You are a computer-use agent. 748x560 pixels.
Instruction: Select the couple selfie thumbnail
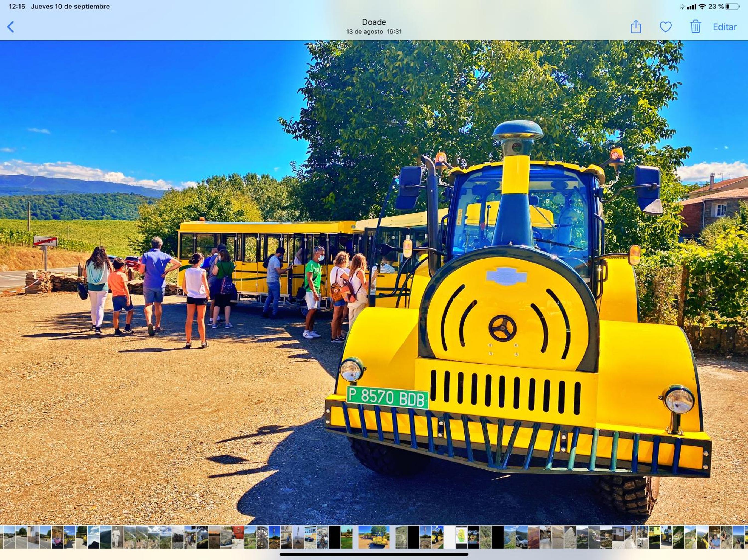pyautogui.click(x=715, y=537)
